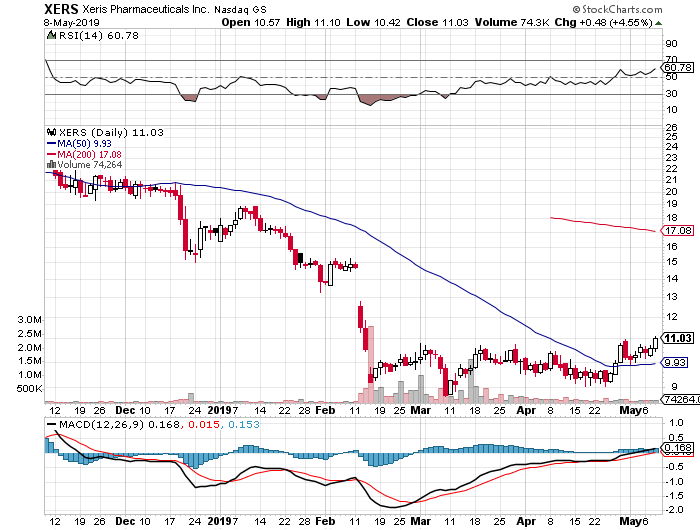Select the Close 11.03 value
Screen dimensions: 700x530
438,22
